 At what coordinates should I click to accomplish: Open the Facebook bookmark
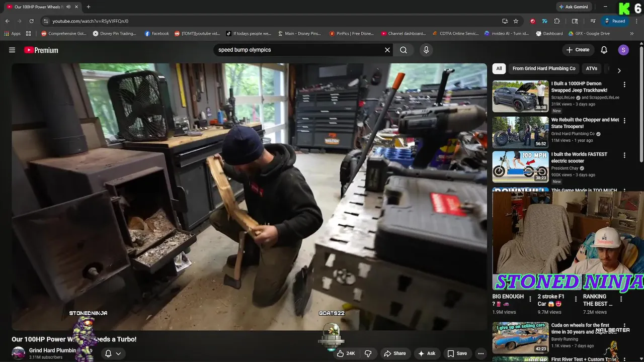[156, 34]
